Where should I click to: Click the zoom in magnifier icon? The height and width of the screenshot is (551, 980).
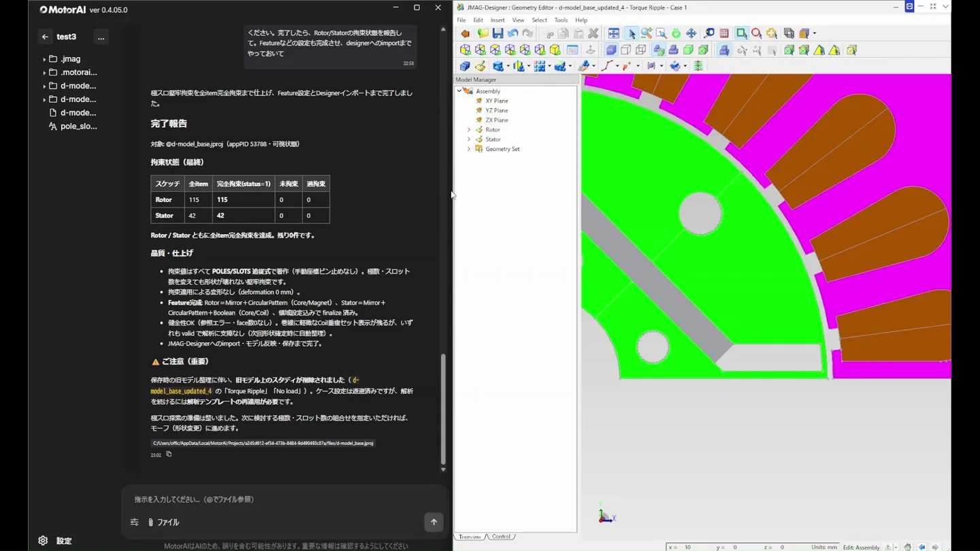point(647,33)
